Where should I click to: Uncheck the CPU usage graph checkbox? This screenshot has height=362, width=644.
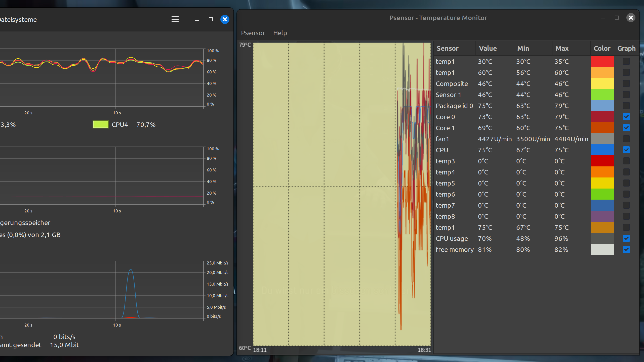626,238
